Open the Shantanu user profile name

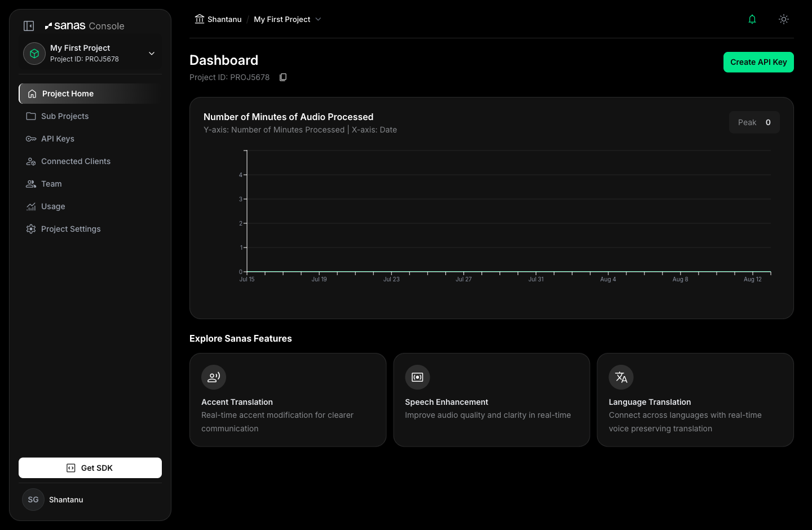66,500
